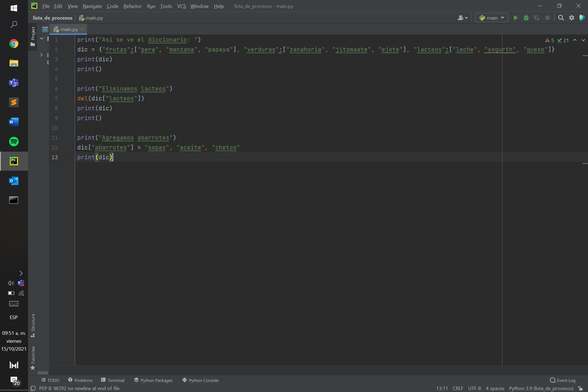
Task: Open Search Everywhere magnifier icon
Action: [x=561, y=18]
